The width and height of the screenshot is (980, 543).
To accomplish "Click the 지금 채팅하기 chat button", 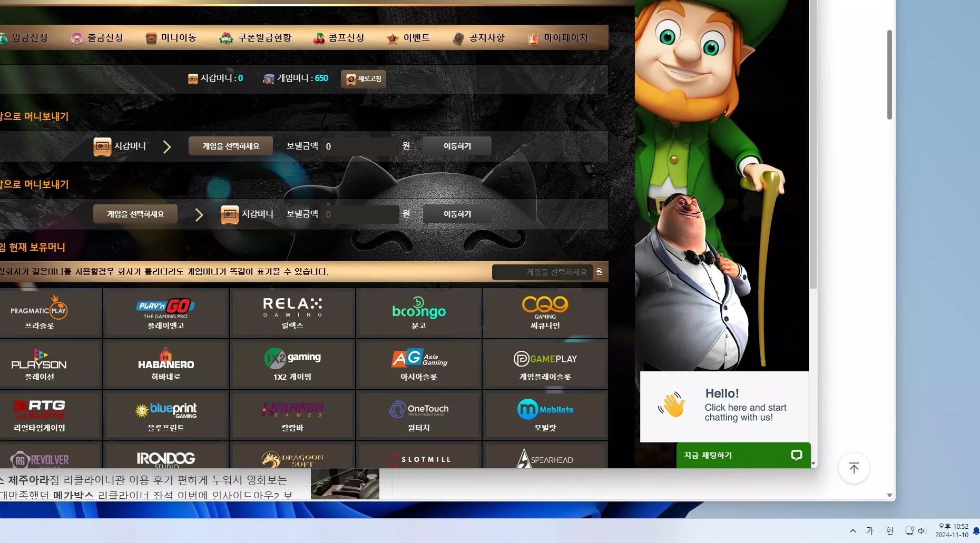I will [x=743, y=456].
